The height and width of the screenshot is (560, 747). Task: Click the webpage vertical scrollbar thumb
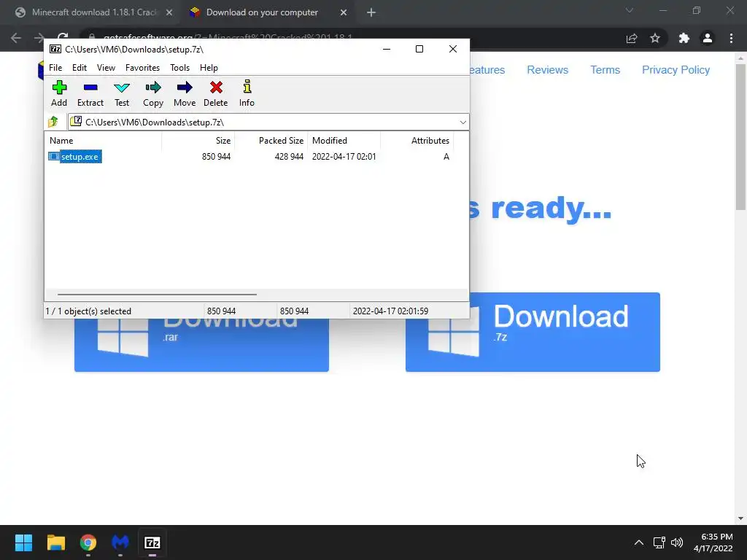coord(740,137)
